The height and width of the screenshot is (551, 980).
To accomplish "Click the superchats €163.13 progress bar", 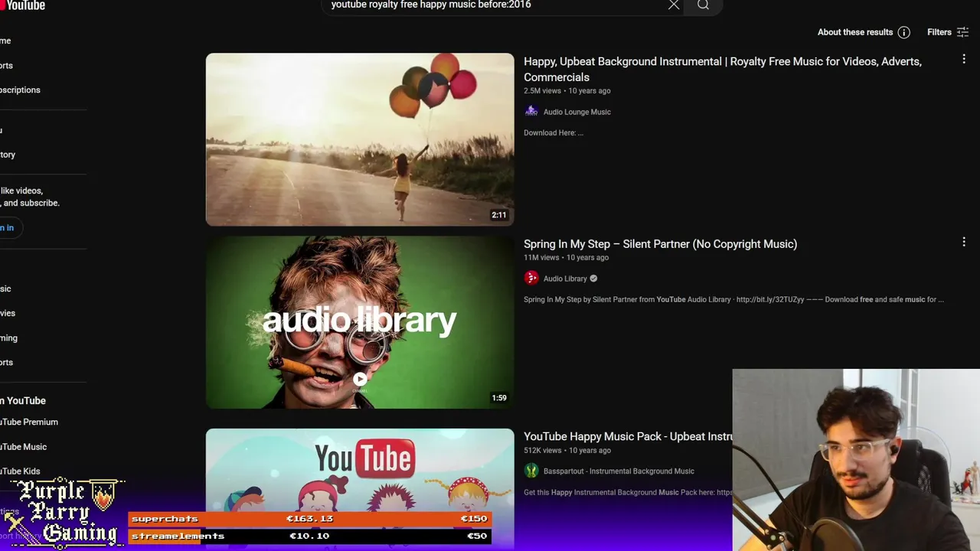I will (310, 519).
